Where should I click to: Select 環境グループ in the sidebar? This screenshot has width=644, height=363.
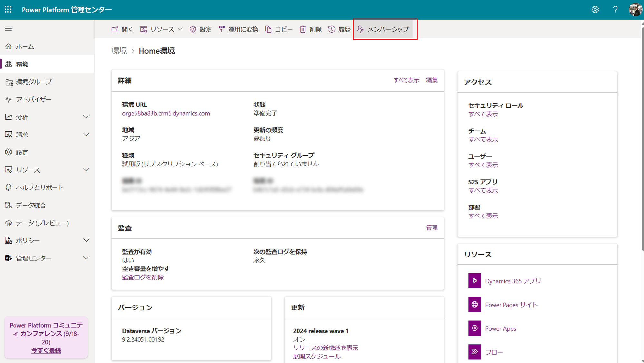coord(34,82)
